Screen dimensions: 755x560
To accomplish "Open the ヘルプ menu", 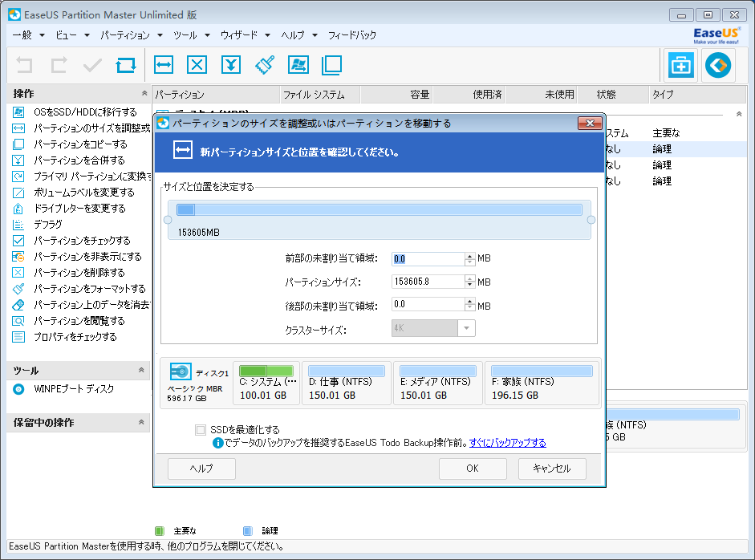I will pos(299,35).
